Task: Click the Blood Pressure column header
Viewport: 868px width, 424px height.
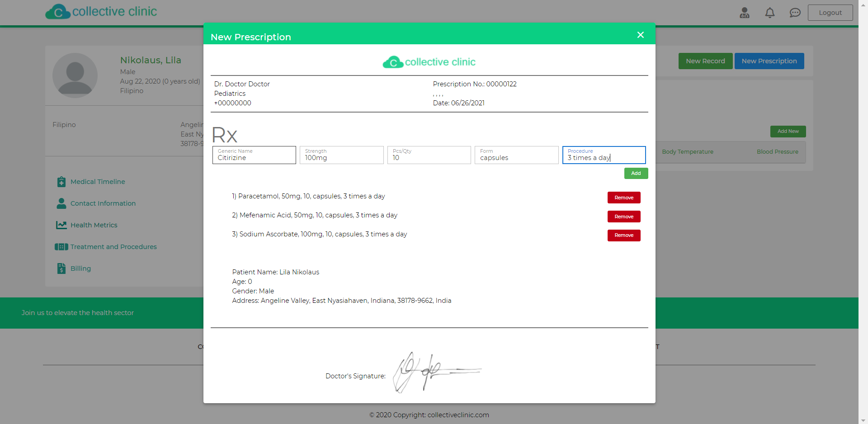Action: (x=778, y=152)
